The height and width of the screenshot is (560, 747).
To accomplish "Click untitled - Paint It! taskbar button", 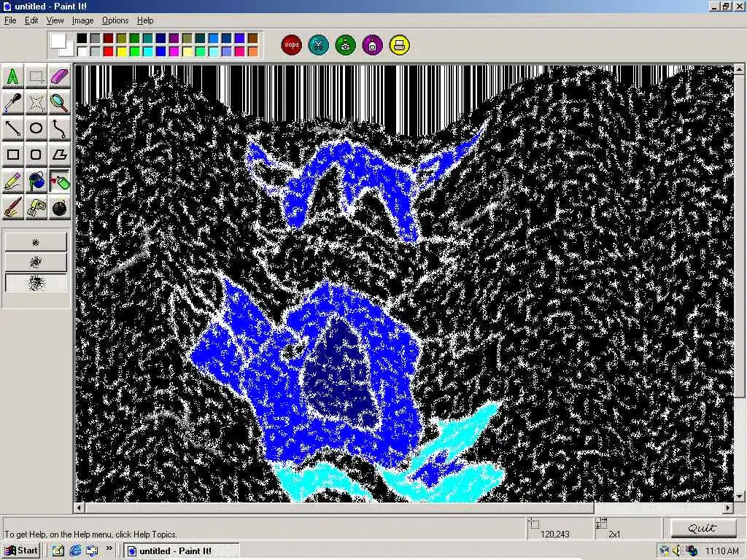I will [182, 551].
